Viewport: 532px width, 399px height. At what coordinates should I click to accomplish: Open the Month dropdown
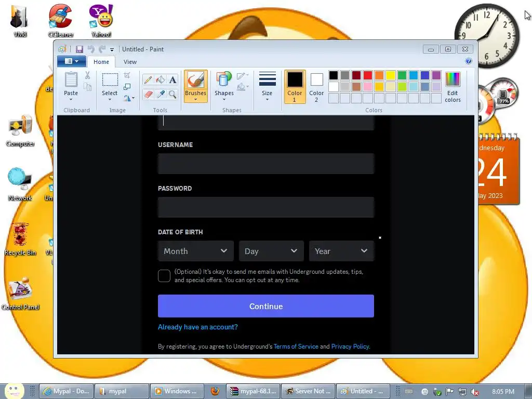click(x=196, y=251)
